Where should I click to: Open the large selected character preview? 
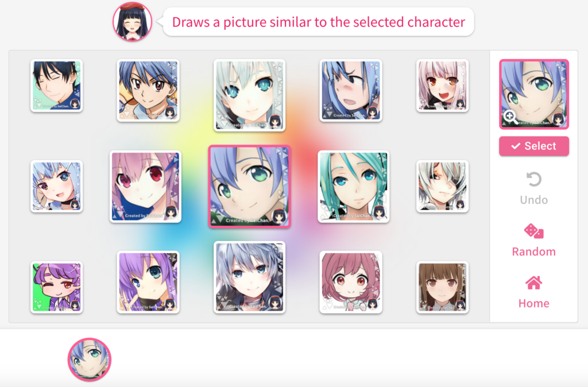pyautogui.click(x=534, y=94)
